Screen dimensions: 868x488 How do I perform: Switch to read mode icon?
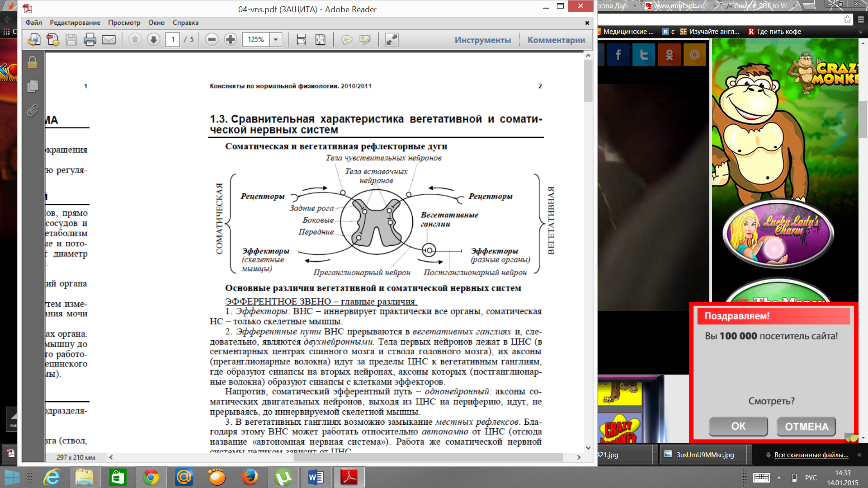392,40
